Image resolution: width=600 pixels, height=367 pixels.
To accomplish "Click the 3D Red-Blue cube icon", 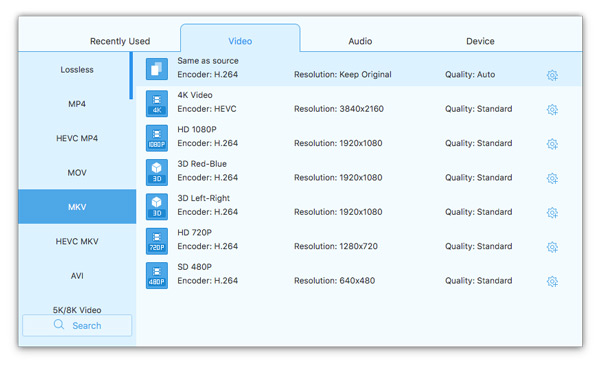I will [x=157, y=172].
